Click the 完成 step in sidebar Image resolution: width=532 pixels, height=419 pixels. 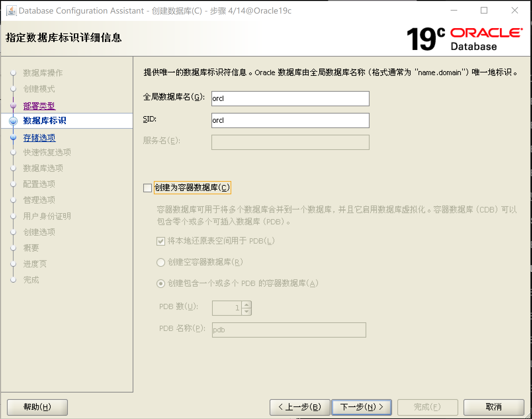coord(31,280)
